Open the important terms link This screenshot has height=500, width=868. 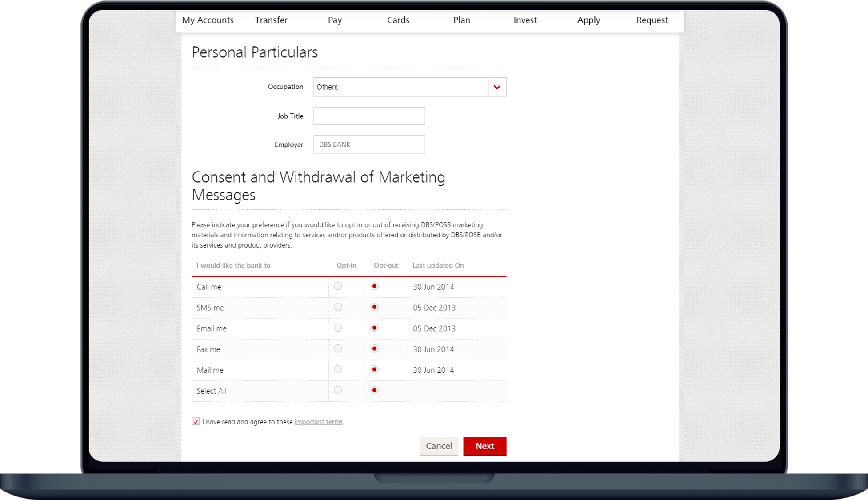coord(318,422)
